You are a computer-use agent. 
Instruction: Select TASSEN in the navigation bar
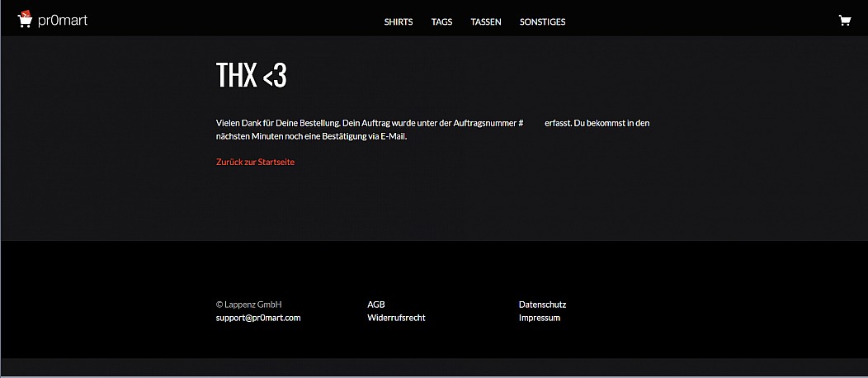(486, 22)
